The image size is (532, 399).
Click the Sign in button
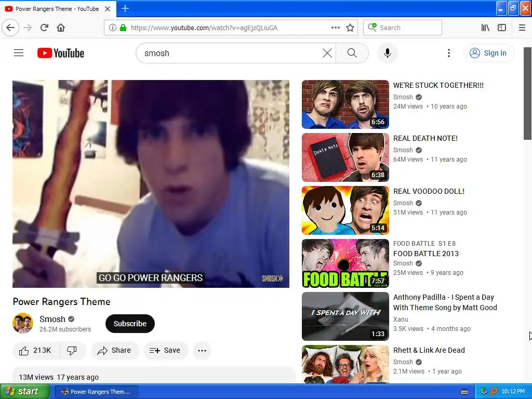488,53
